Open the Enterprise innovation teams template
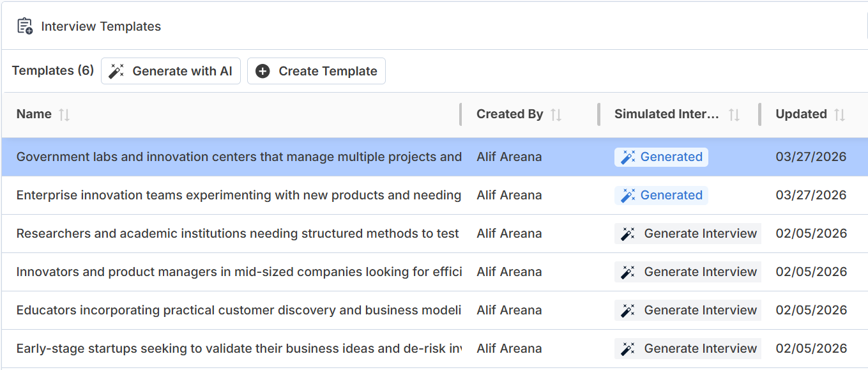The height and width of the screenshot is (370, 868). pyautogui.click(x=239, y=196)
